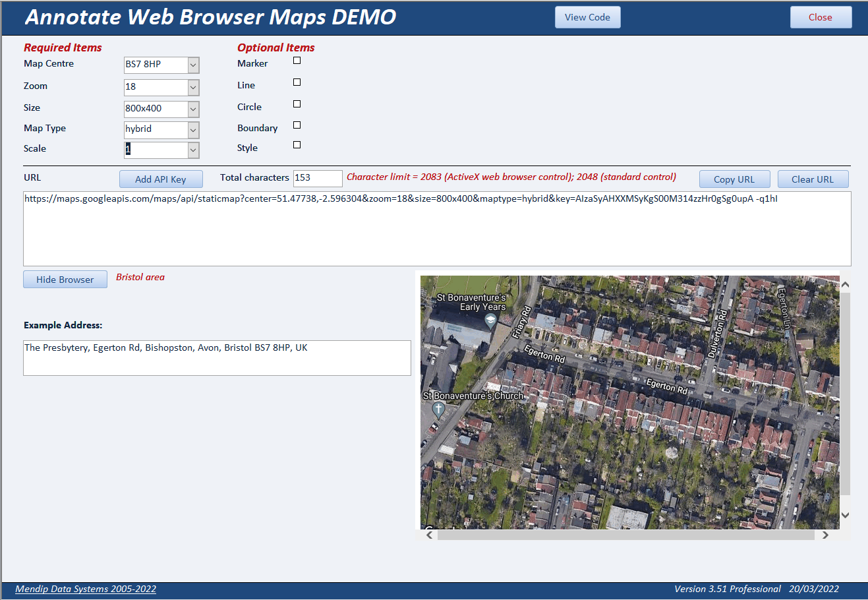This screenshot has width=868, height=600.
Task: Open the Scale dropdown arrow
Action: (193, 150)
